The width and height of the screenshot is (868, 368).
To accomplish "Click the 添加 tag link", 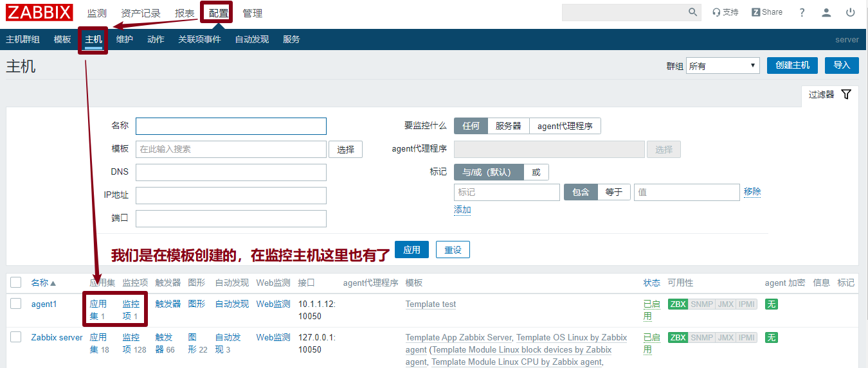I will tap(462, 209).
